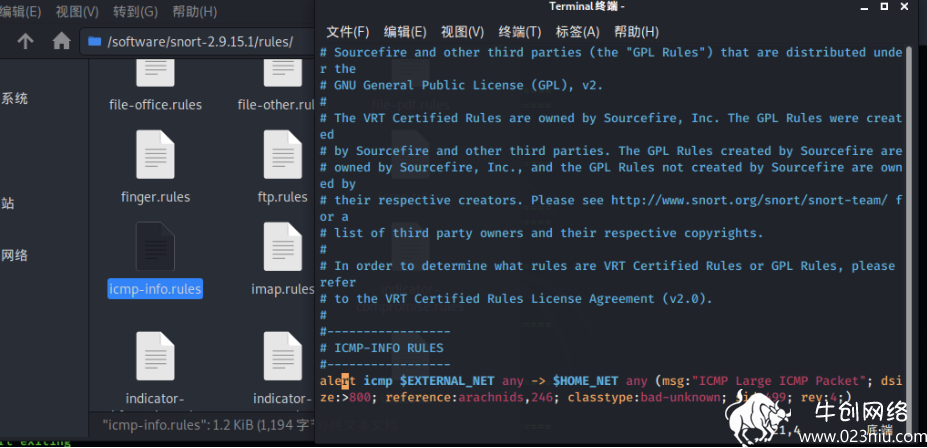Open home folder in file manager
This screenshot has height=448, width=927.
pyautogui.click(x=61, y=41)
